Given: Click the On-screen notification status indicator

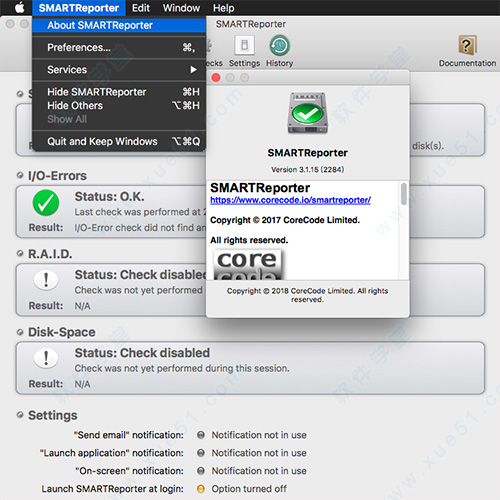Looking at the screenshot, I should coord(201,471).
